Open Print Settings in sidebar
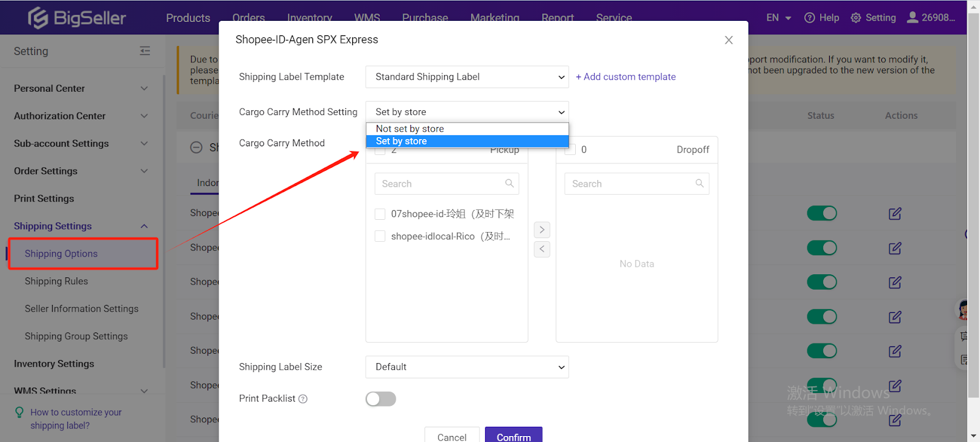 click(x=44, y=198)
